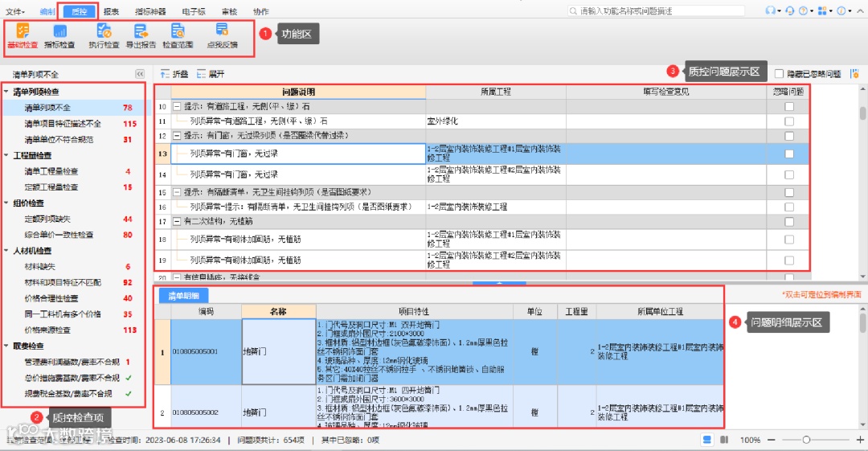The width and height of the screenshot is (868, 451).
Task: Check ignore box for row 10
Action: point(789,106)
